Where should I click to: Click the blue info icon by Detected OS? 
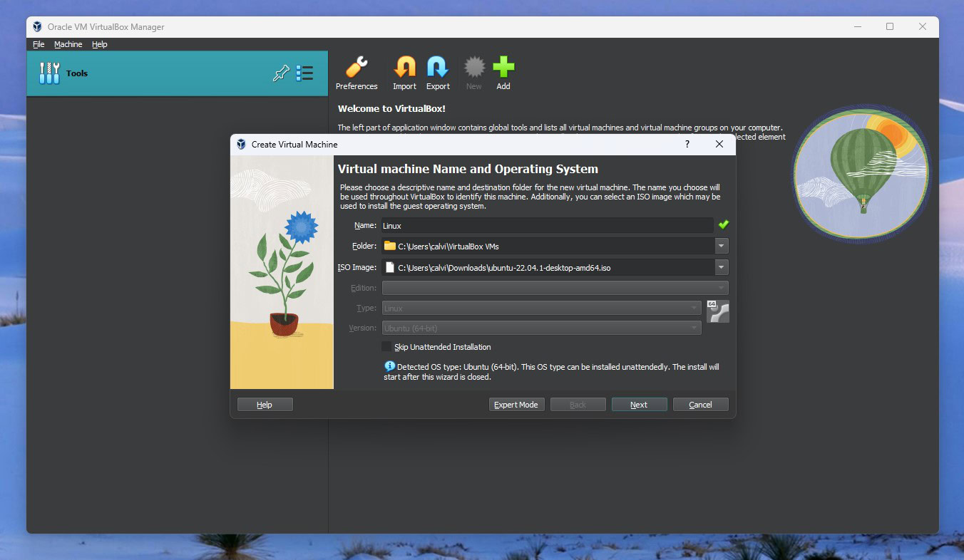[389, 366]
